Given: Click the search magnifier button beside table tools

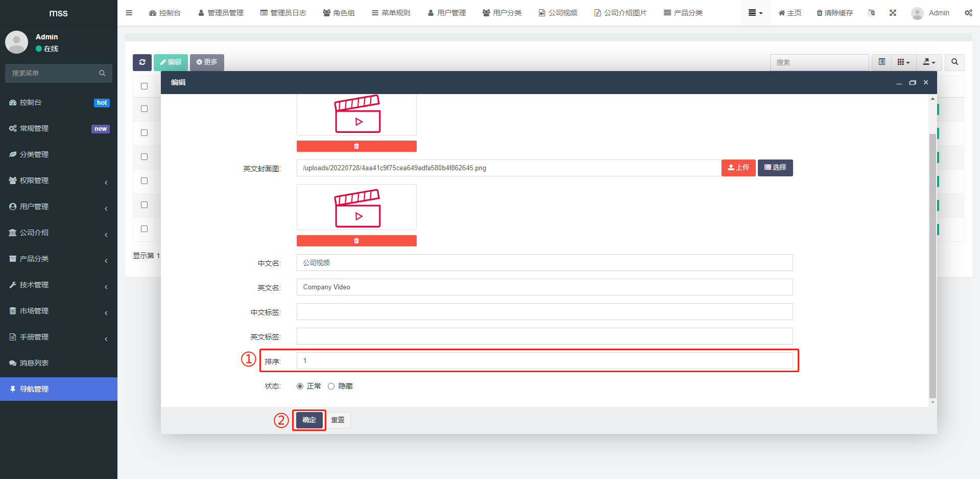Looking at the screenshot, I should 954,62.
